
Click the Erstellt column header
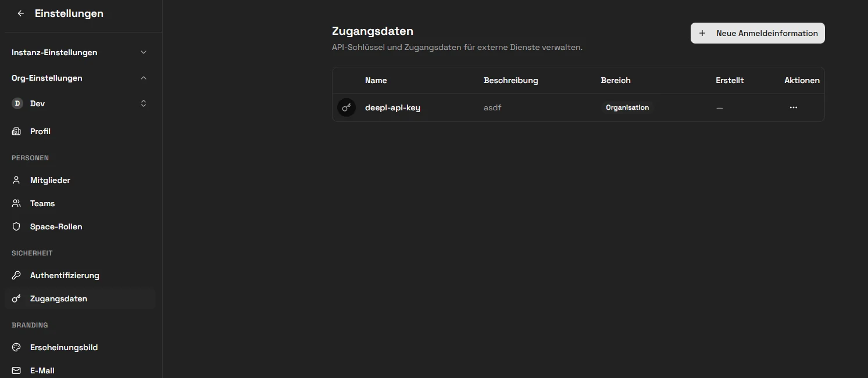[730, 80]
